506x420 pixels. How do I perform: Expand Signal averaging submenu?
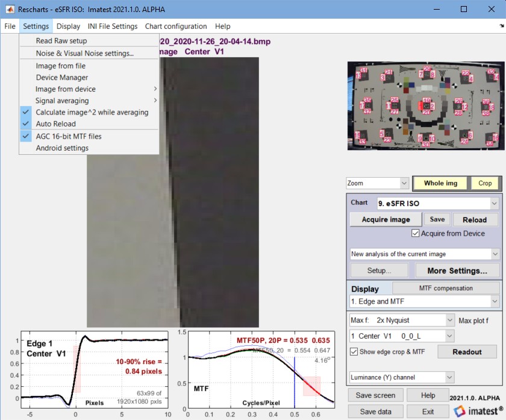(x=89, y=101)
